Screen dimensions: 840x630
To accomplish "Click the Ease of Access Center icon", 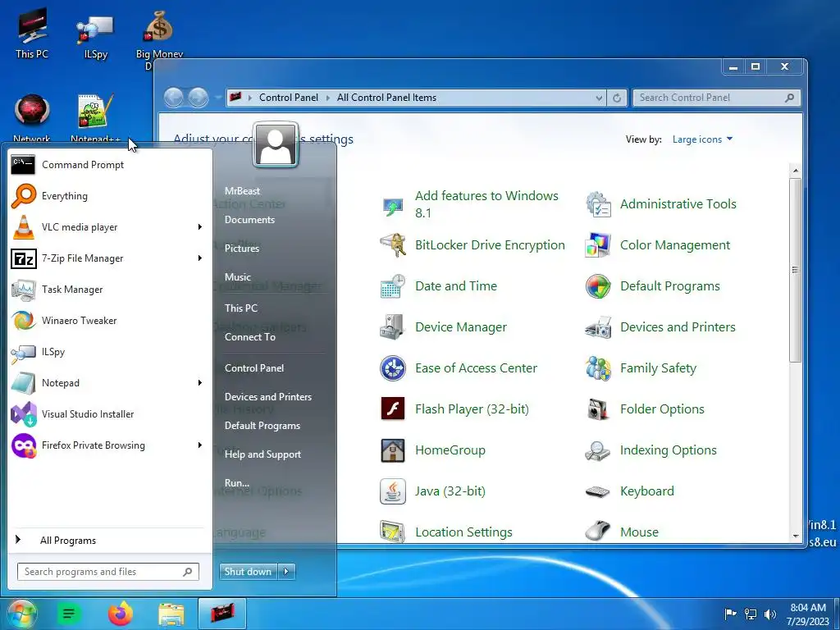I will 392,368.
